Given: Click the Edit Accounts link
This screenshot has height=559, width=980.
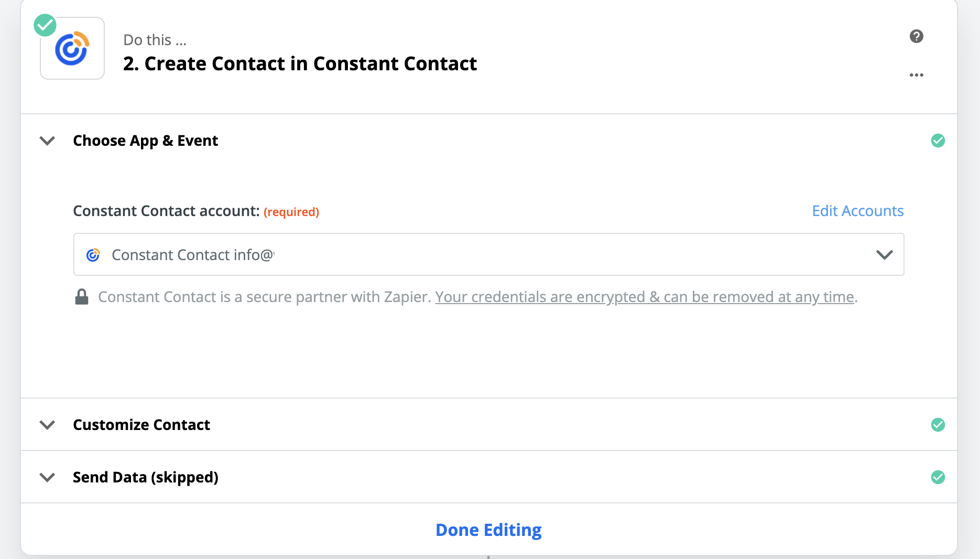Looking at the screenshot, I should pyautogui.click(x=857, y=211).
